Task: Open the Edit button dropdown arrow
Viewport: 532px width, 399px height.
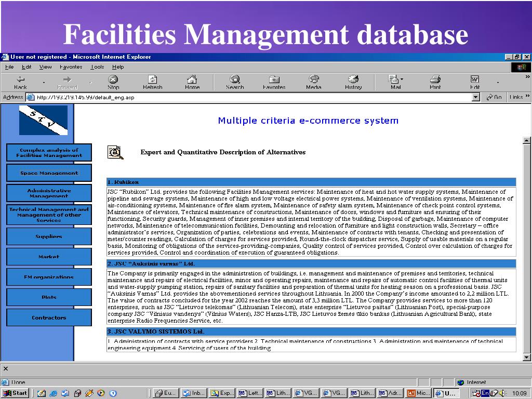Action: pyautogui.click(x=498, y=83)
